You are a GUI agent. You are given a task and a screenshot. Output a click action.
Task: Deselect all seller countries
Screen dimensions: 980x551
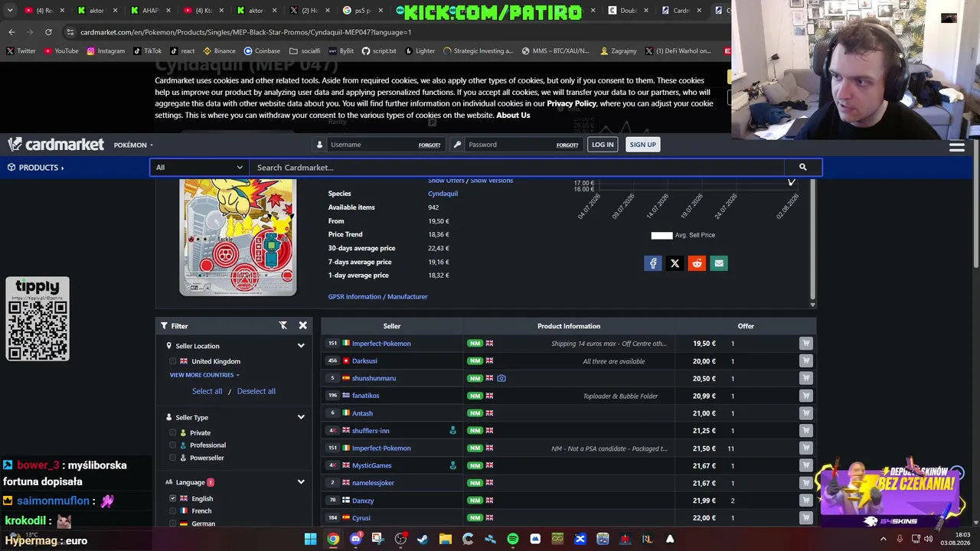point(256,391)
